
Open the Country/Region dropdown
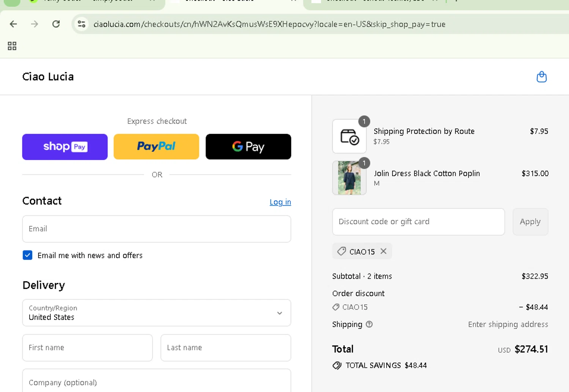click(x=157, y=313)
